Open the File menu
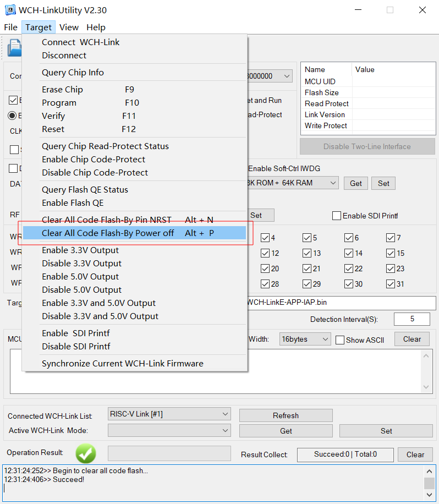 point(10,28)
